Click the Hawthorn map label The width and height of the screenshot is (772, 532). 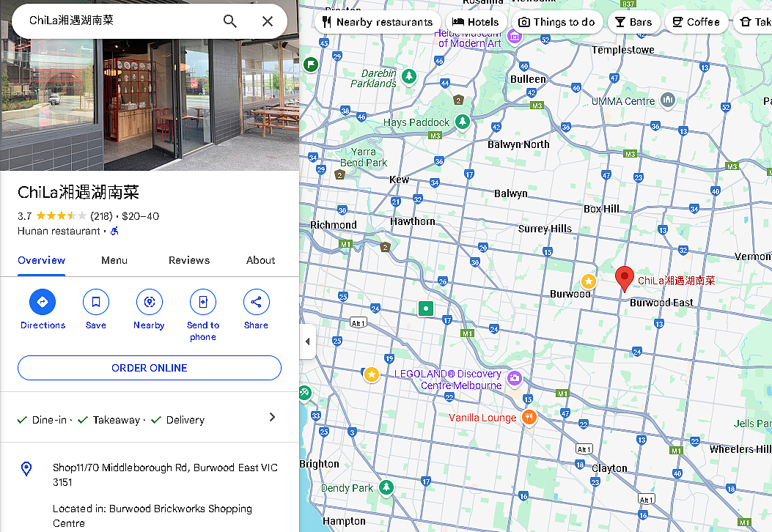coord(413,221)
